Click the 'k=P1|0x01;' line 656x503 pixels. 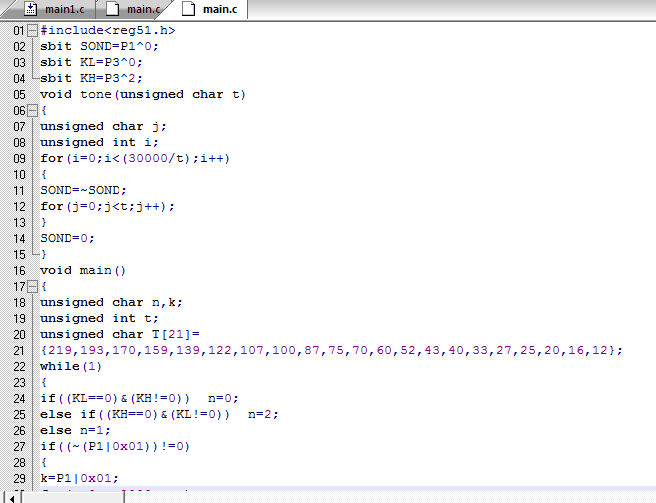click(79, 478)
